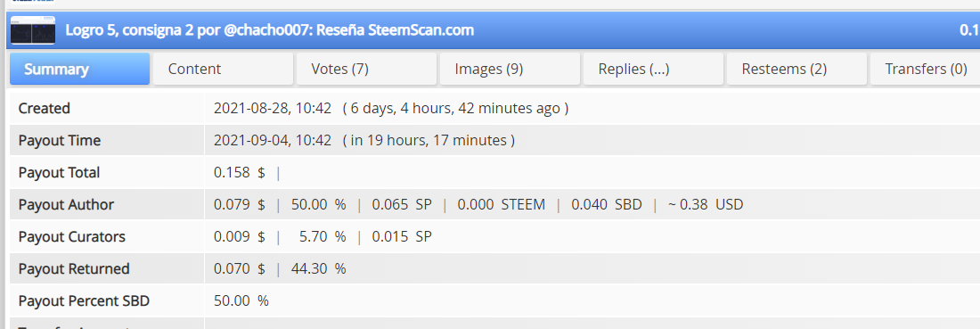Click the Payout Total value 0.158 $
Screen dimensions: 980x329
click(x=240, y=173)
